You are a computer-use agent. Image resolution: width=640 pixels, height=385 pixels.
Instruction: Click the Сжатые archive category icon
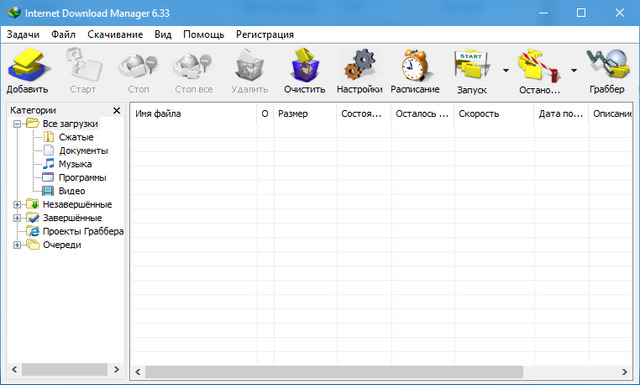(x=49, y=137)
